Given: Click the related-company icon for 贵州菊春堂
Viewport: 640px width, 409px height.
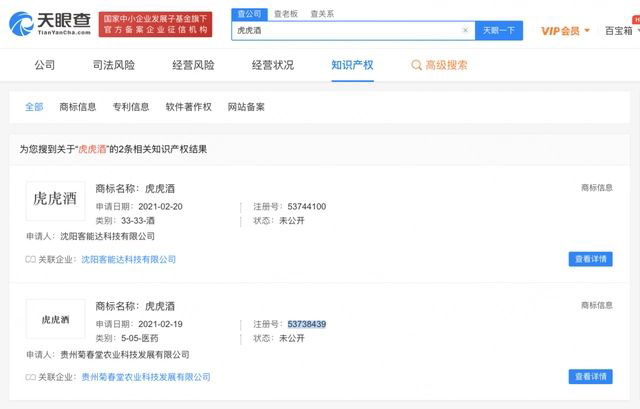Looking at the screenshot, I should tap(31, 377).
